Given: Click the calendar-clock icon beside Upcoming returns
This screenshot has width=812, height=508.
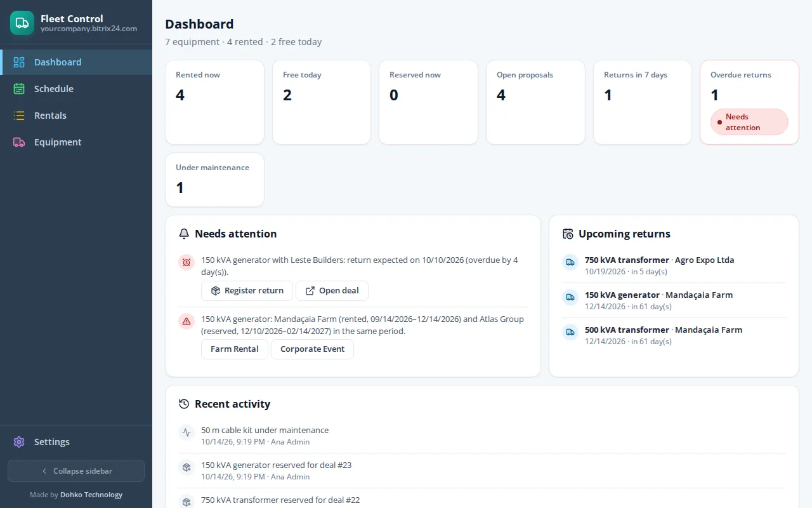Looking at the screenshot, I should (x=568, y=234).
